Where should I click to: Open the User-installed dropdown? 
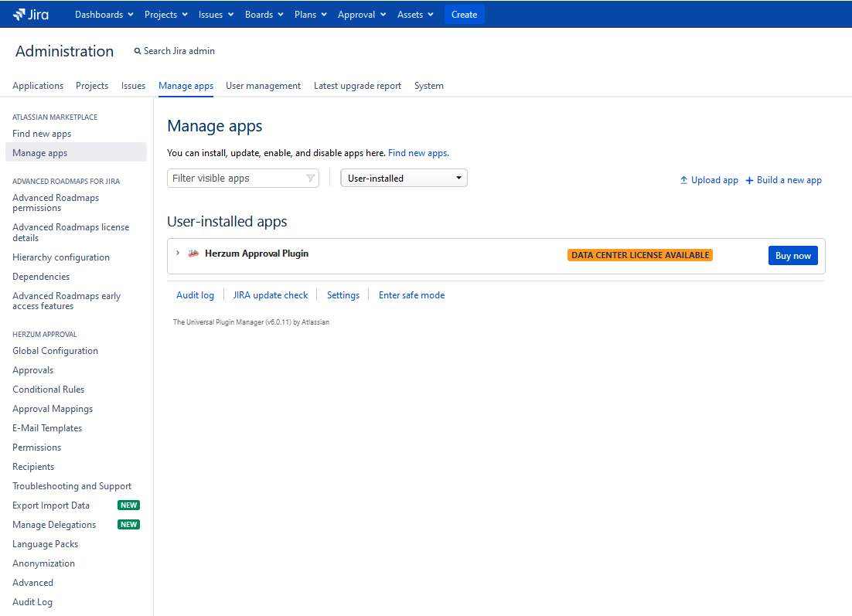[x=404, y=179]
